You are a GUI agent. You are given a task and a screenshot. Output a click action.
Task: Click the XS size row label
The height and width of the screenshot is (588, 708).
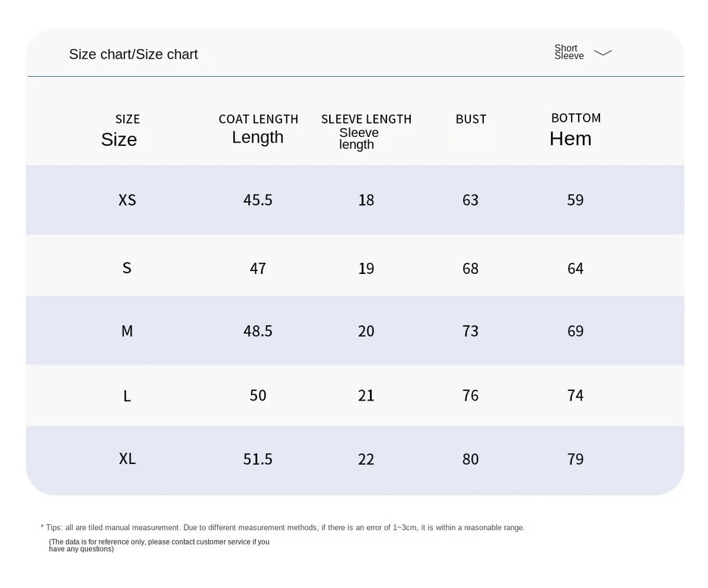click(x=127, y=200)
